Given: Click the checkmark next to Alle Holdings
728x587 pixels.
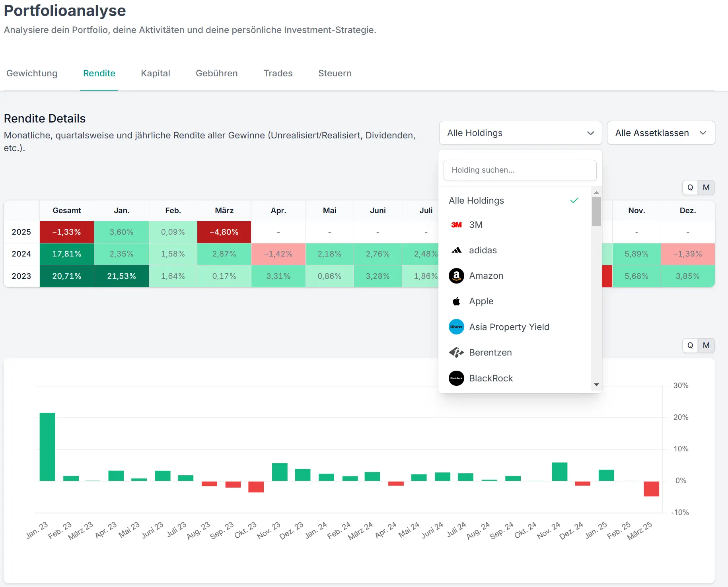Looking at the screenshot, I should 574,200.
